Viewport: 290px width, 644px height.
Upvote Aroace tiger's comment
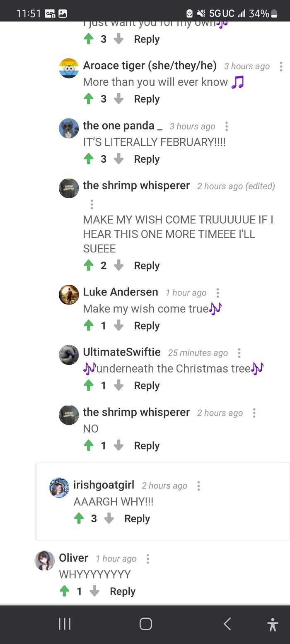point(89,99)
